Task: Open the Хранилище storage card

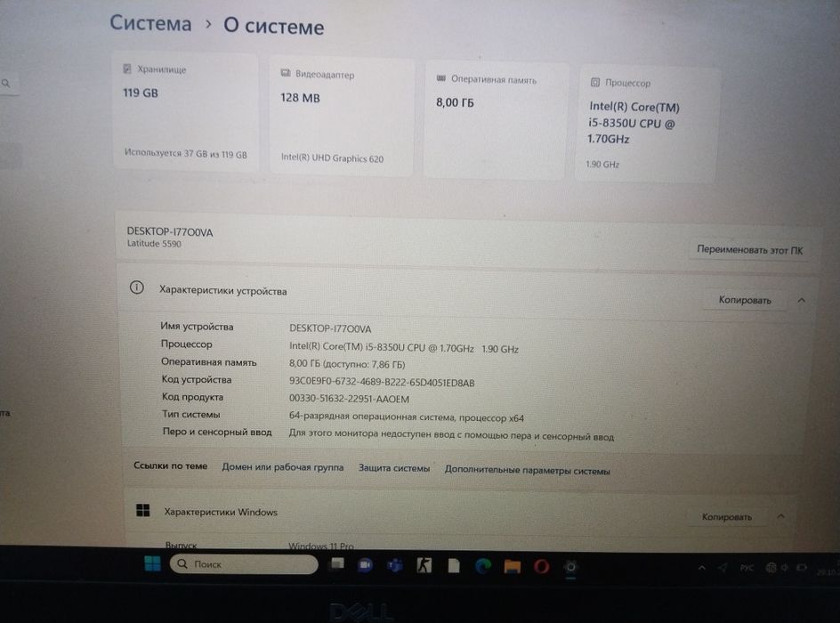Action: 185,111
